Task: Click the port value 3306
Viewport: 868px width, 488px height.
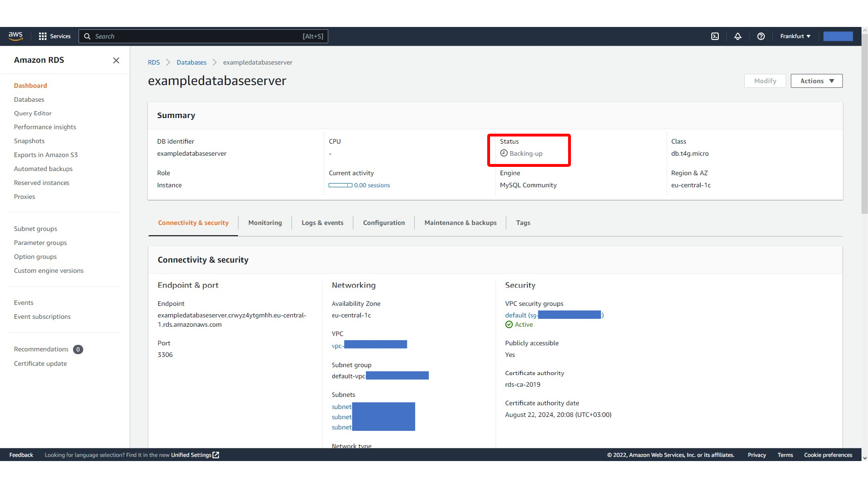Action: 165,355
